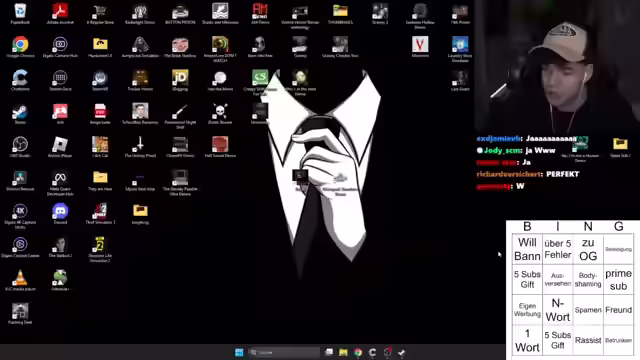Select the yellow jD desktop icon
640x360 pixels.
180,80
